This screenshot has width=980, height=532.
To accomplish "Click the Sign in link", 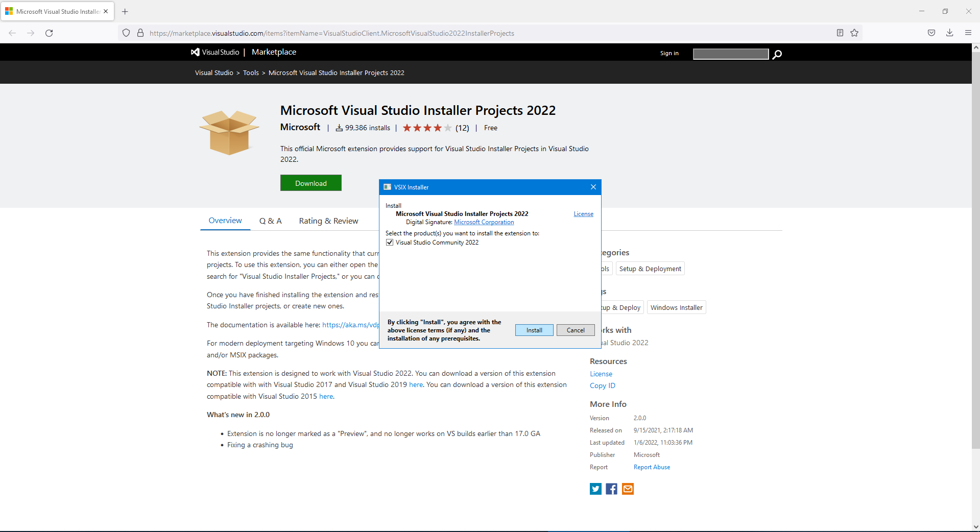I will tap(670, 53).
